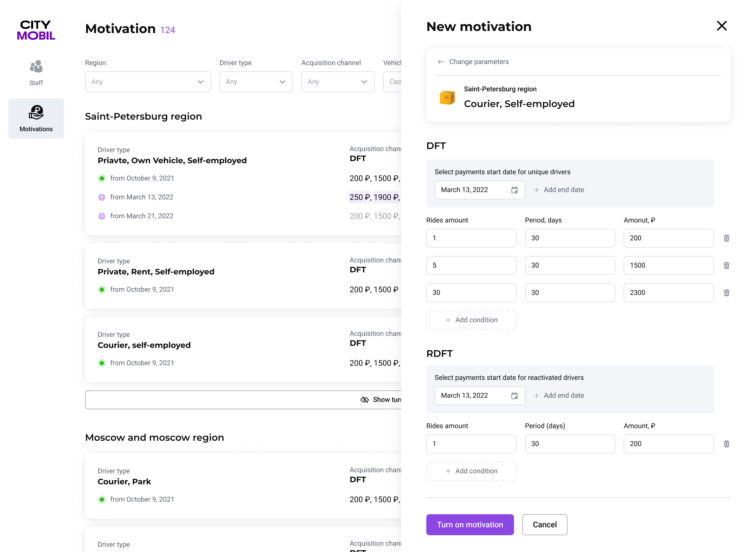Close the New motivation panel

pyautogui.click(x=722, y=26)
